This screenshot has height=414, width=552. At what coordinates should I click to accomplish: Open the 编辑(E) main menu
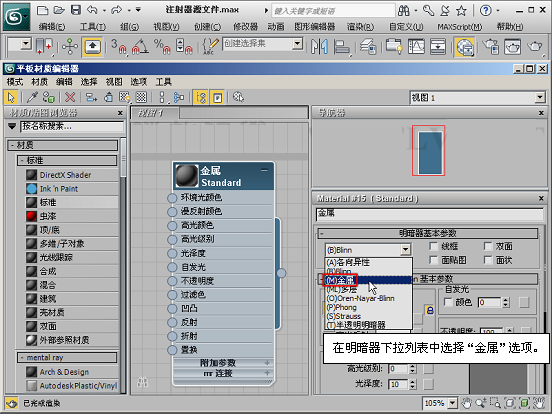pyautogui.click(x=51, y=26)
